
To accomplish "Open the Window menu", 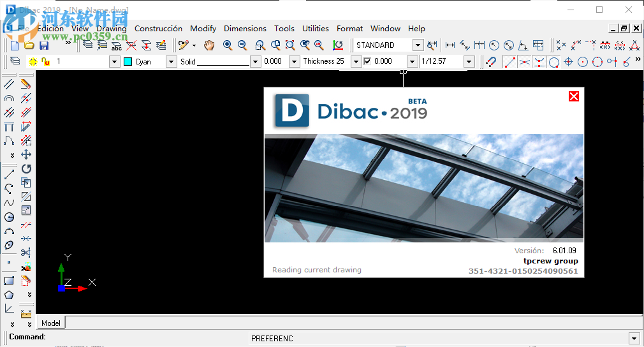I will coord(385,28).
